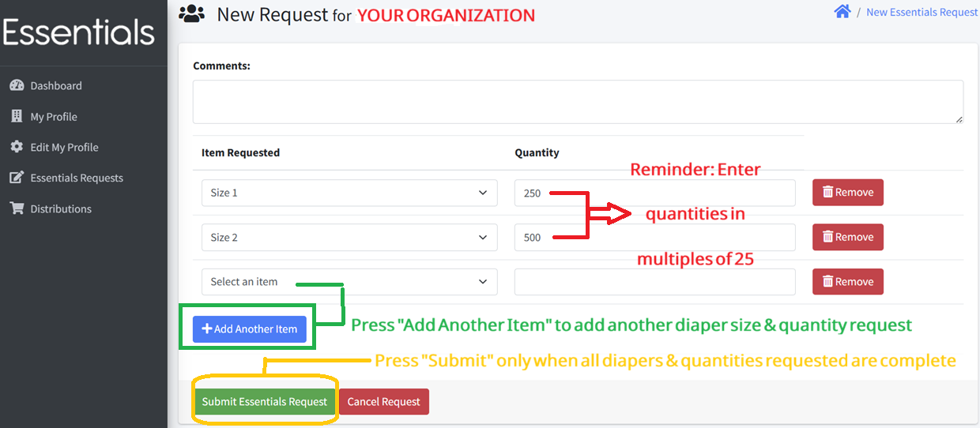Click the home icon in breadcrumb

pos(842,12)
